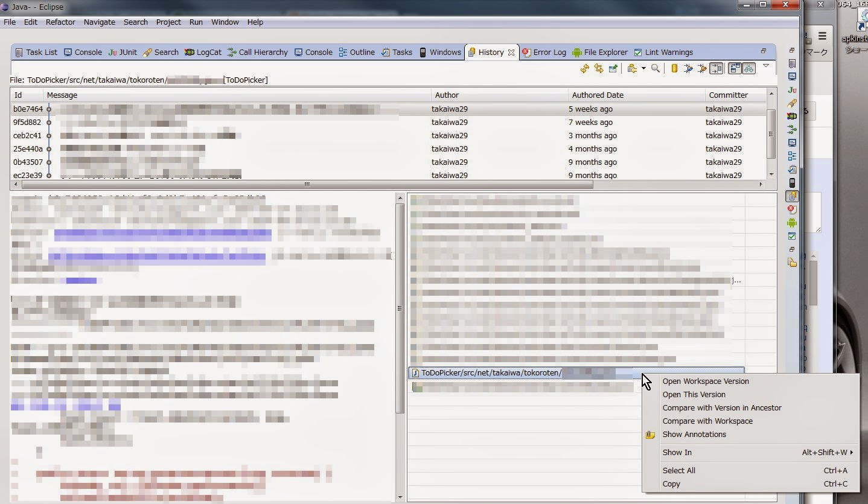
Task: Click the Refresh icon in History toolbar
Action: coord(584,69)
